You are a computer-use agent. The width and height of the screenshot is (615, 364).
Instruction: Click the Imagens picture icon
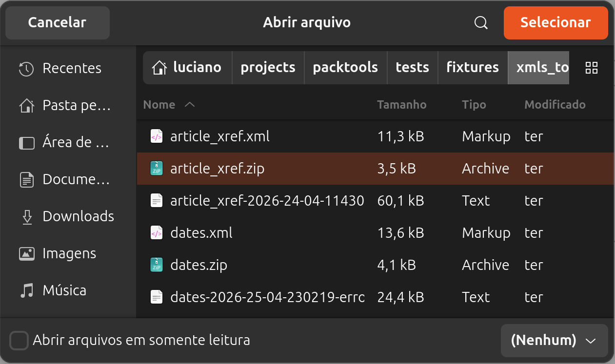click(x=26, y=254)
